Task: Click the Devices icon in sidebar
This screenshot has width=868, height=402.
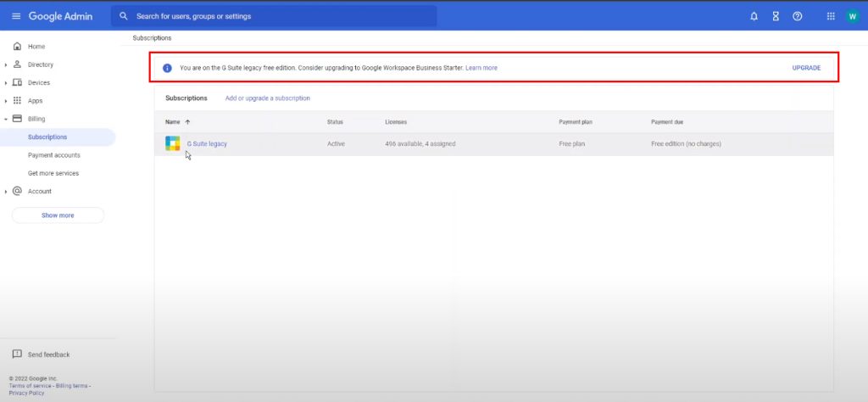Action: coord(17,82)
